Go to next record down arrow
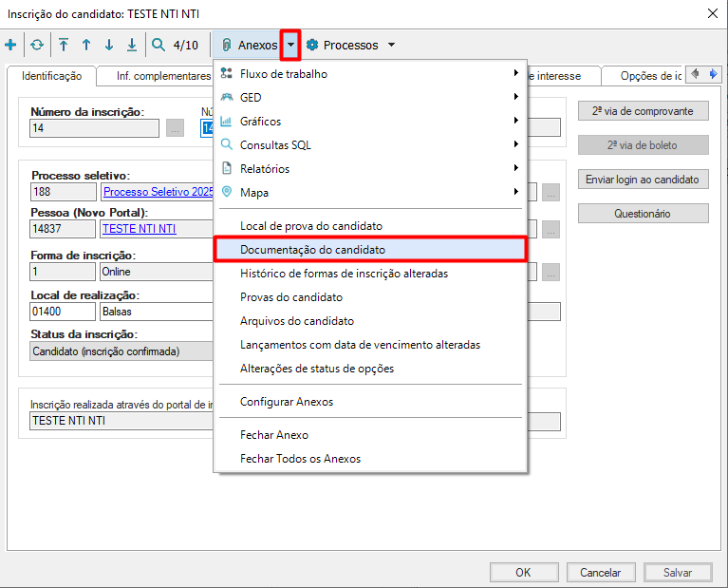Screen dimensions: 728x588 point(109,45)
